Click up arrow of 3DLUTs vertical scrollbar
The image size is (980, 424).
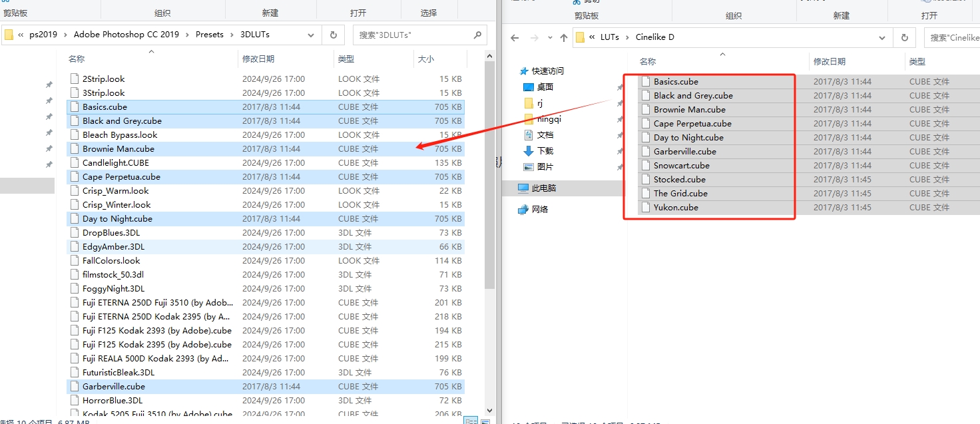click(x=490, y=55)
